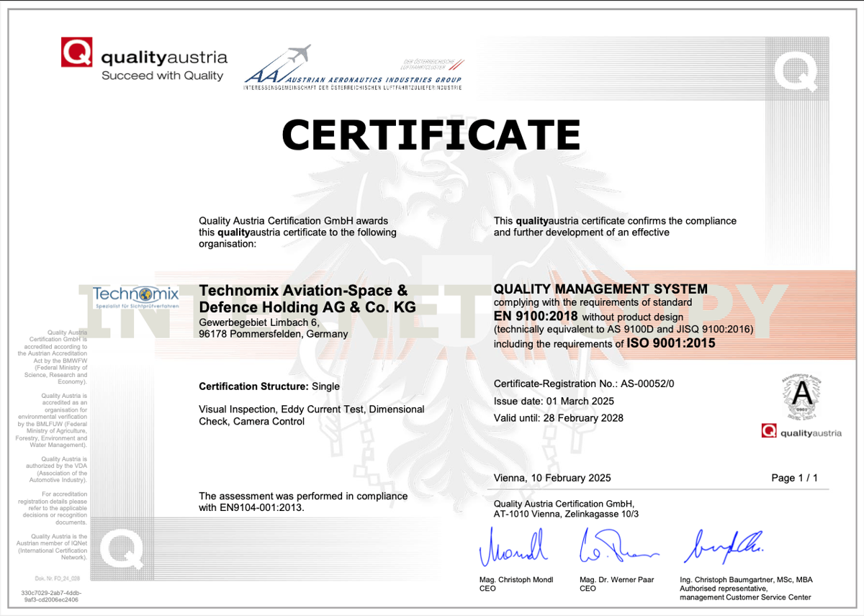864x616 pixels.
Task: Click the grey Q emblem at top right
Action: 796,72
